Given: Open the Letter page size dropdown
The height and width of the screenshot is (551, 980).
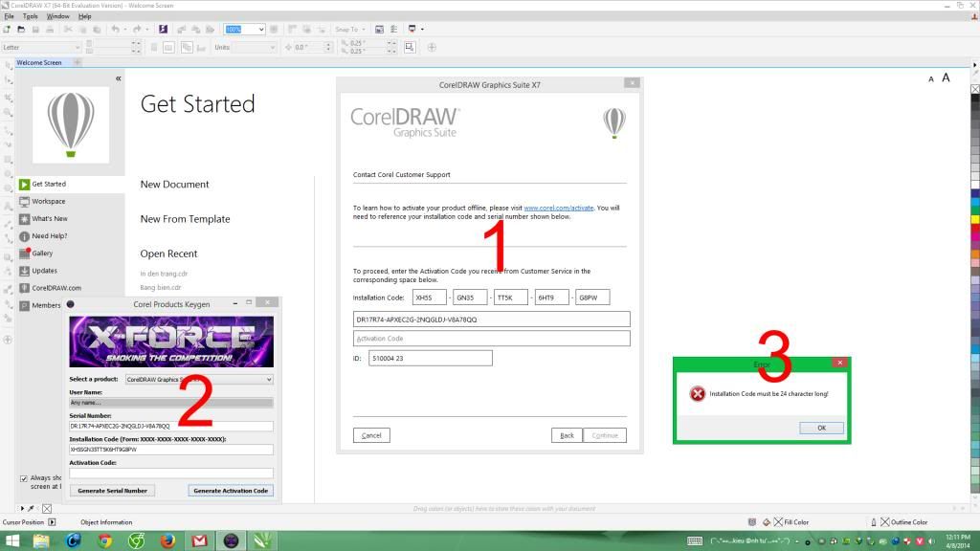Looking at the screenshot, I should click(77, 47).
